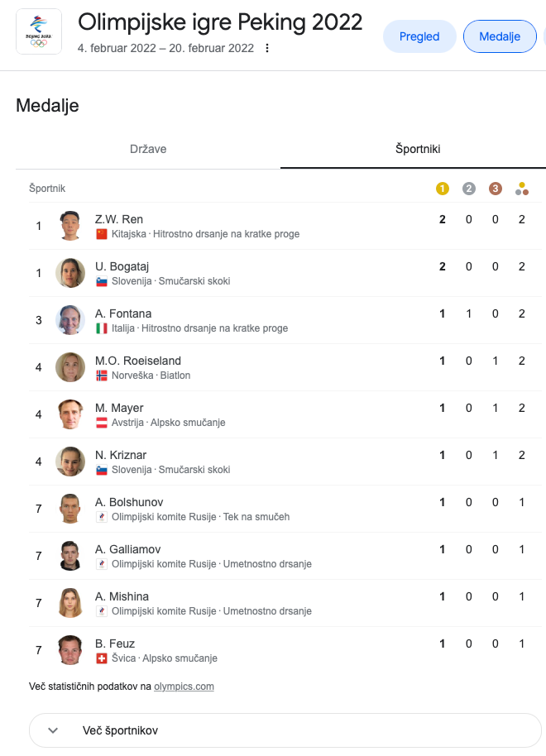546x756 pixels.
Task: Click A. Fontana's profile photo
Action: [x=70, y=320]
